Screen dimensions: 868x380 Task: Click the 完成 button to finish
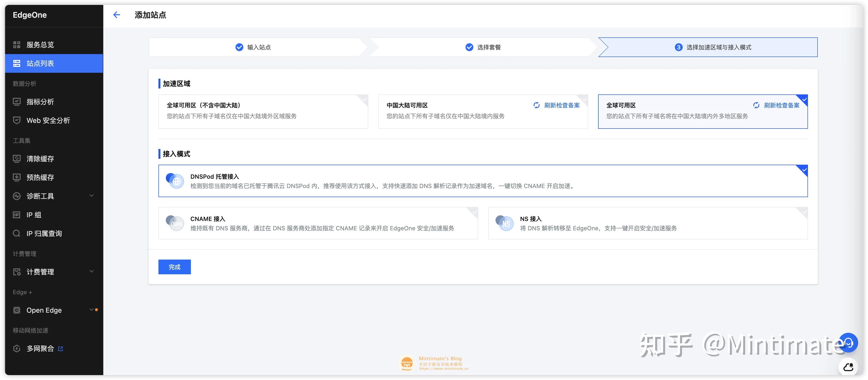coord(174,267)
